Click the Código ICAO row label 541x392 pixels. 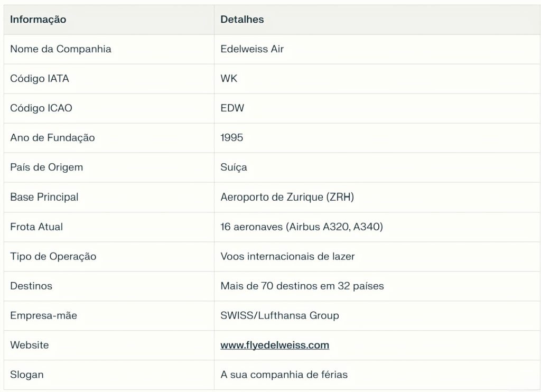[41, 108]
